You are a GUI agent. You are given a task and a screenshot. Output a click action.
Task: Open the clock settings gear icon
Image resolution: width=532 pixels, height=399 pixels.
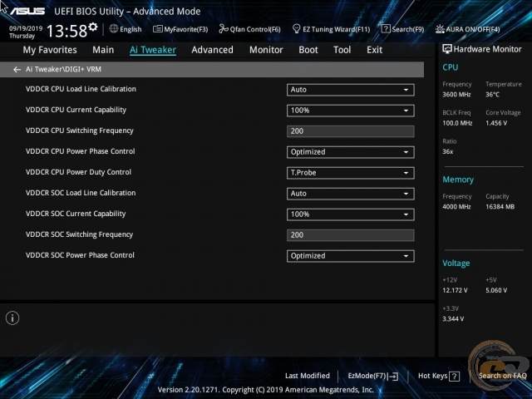[x=92, y=27]
